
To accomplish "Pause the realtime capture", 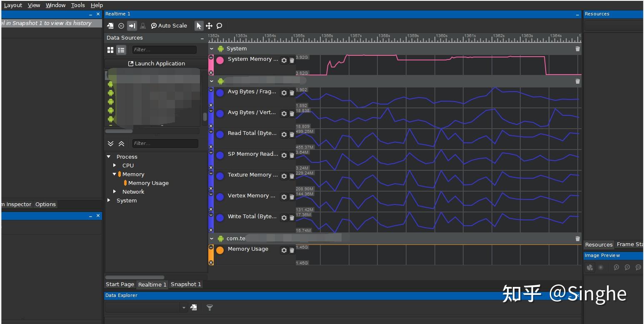I will (121, 26).
